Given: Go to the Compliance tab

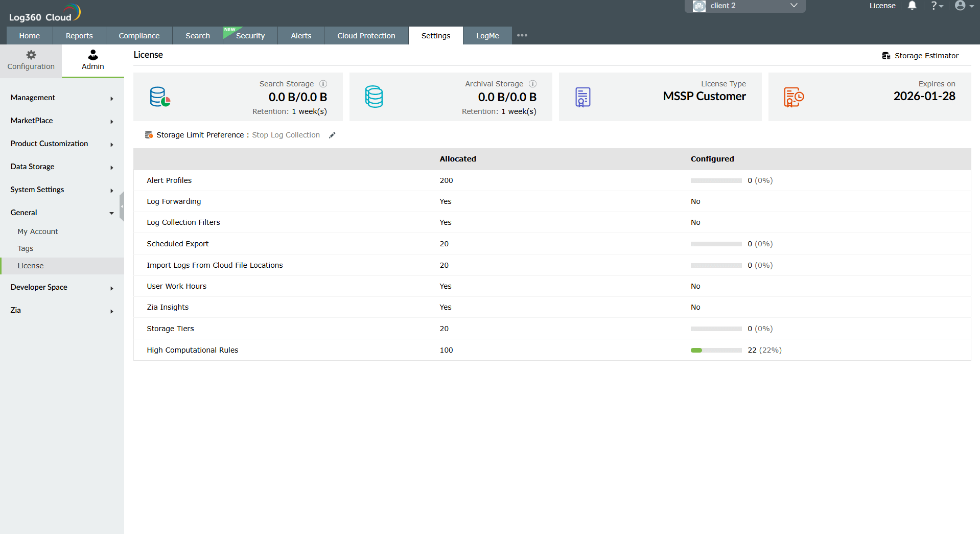Looking at the screenshot, I should (139, 36).
